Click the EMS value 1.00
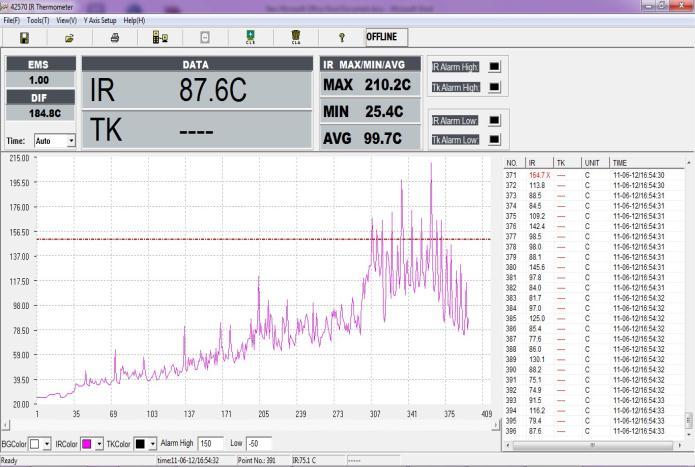 coord(39,80)
